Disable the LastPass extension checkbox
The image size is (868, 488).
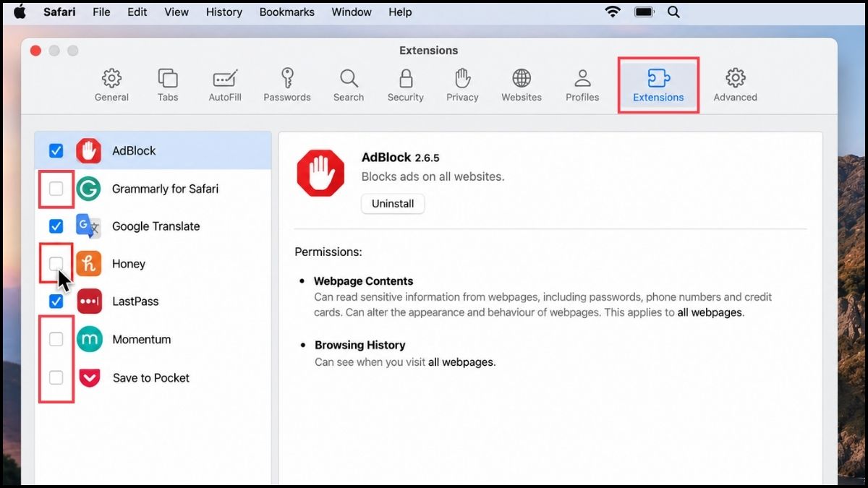click(x=56, y=301)
